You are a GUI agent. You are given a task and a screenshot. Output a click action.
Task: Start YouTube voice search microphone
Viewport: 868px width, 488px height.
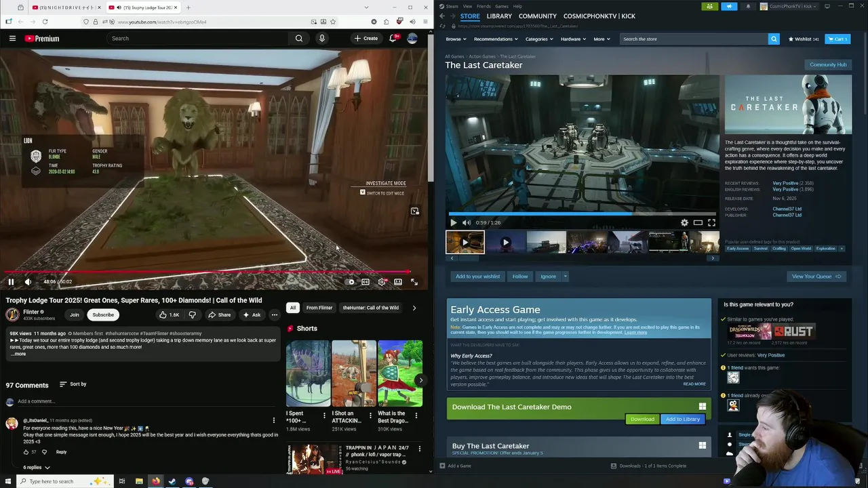(322, 39)
